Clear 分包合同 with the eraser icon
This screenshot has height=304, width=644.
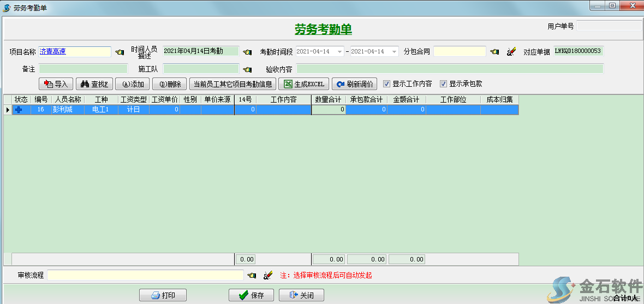511,52
